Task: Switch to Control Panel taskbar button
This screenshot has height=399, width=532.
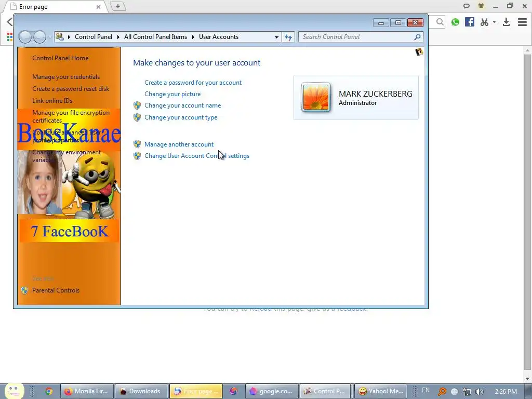Action: (x=326, y=391)
